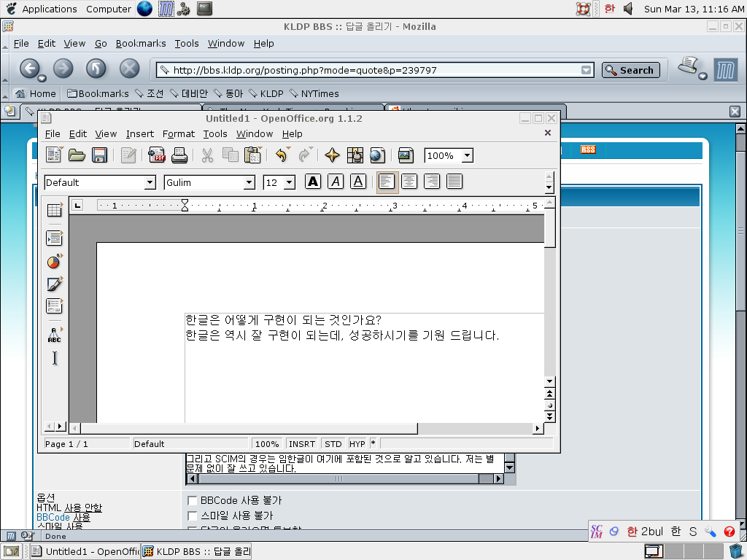
Task: Open the Hyperlink dialog globe icon
Action: tap(377, 155)
